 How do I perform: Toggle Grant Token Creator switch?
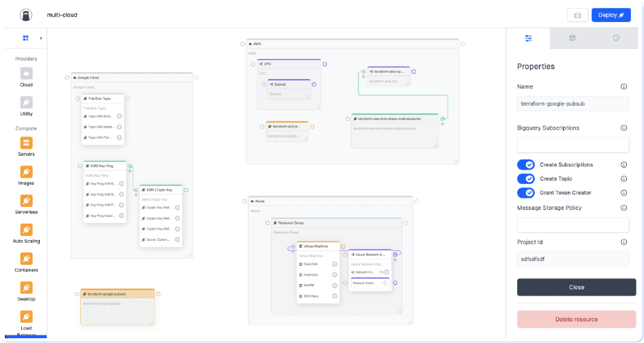pyautogui.click(x=526, y=193)
